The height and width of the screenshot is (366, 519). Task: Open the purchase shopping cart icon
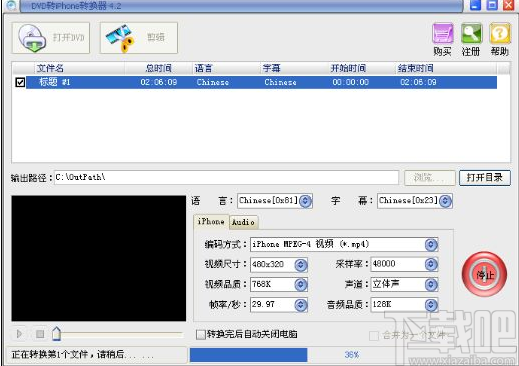(442, 33)
